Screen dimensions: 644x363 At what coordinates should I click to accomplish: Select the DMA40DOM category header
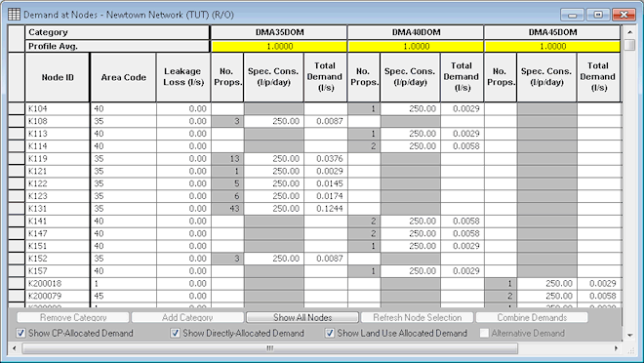click(416, 32)
